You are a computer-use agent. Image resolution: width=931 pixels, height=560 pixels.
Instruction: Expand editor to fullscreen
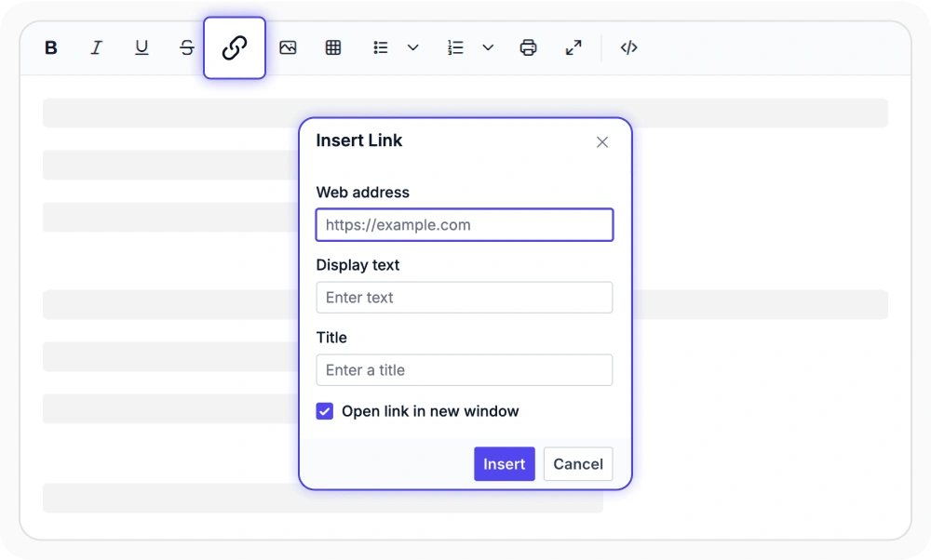573,47
